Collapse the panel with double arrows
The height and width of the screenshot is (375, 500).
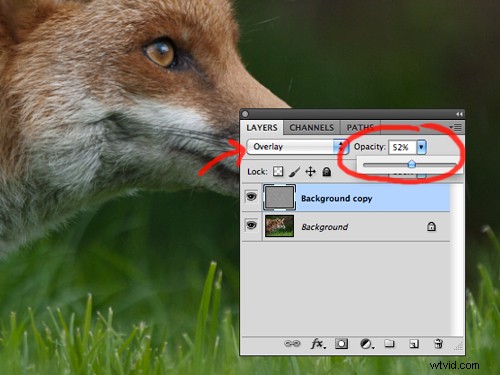point(459,114)
